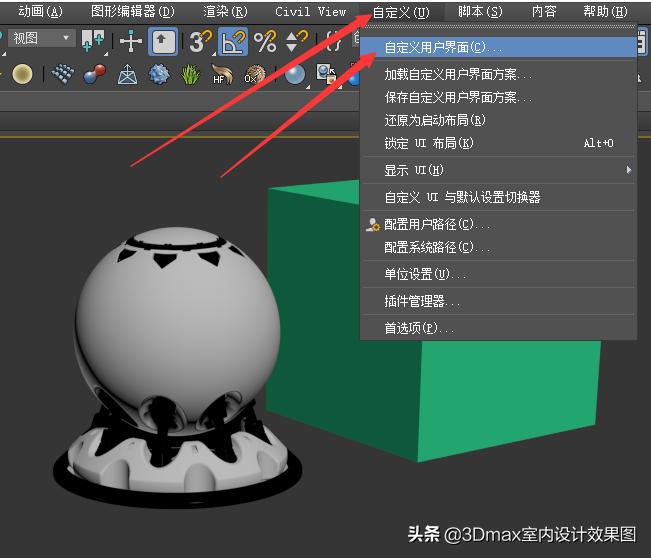Click the HF hair icon
This screenshot has width=651, height=558.
223,75
